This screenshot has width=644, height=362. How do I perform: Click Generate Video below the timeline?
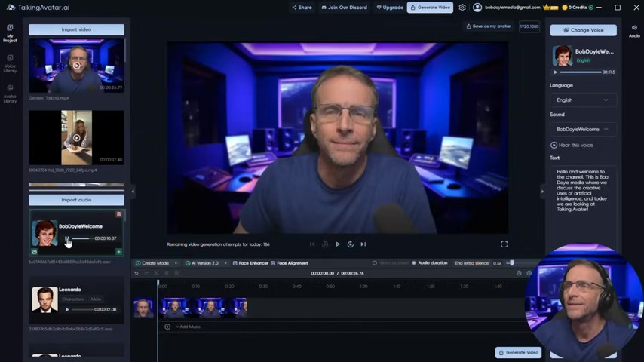click(518, 352)
